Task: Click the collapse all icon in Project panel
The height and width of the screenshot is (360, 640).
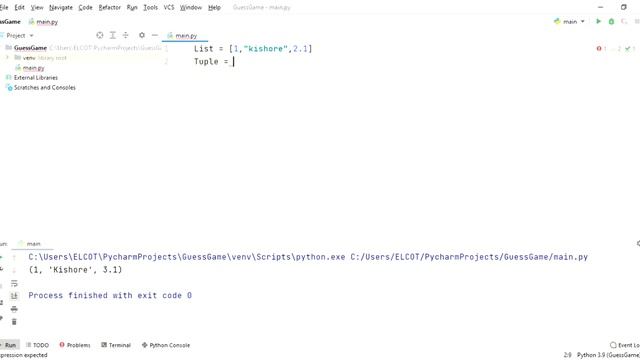Action: (x=125, y=35)
